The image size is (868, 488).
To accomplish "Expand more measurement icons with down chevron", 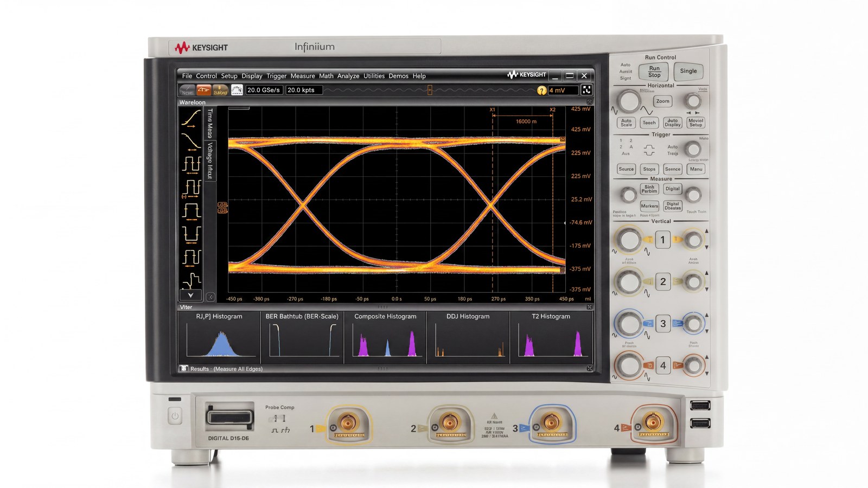I will tap(190, 296).
